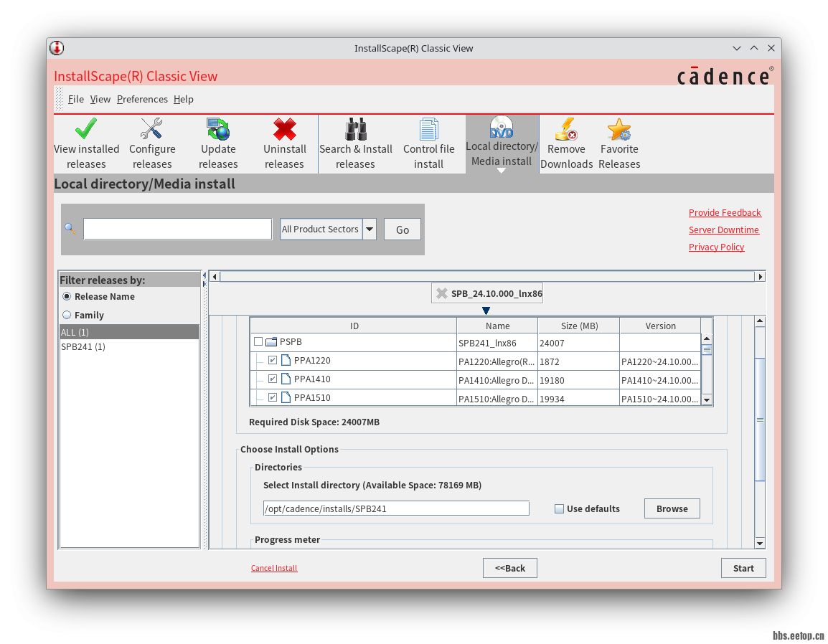
Task: Open the File menu
Action: click(76, 99)
